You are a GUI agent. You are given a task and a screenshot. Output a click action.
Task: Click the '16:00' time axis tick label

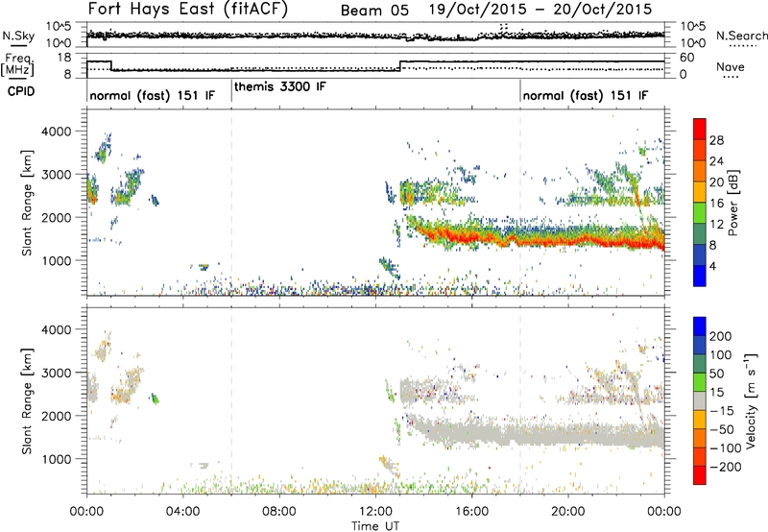pos(471,512)
